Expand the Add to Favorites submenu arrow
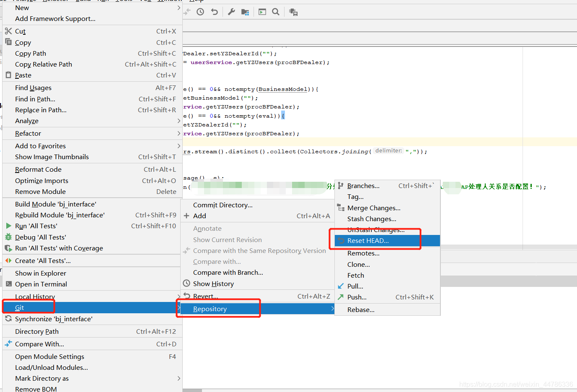This screenshot has height=392, width=577. click(179, 146)
